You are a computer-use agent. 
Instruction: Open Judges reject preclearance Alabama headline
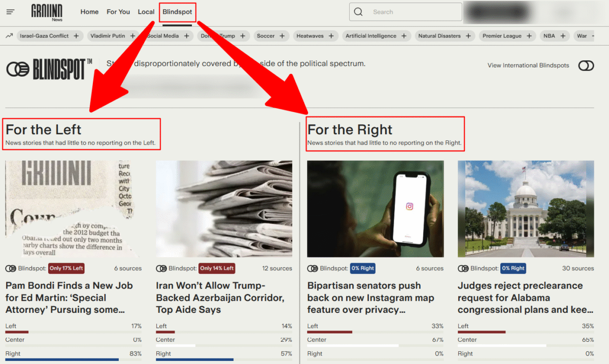coord(526,298)
